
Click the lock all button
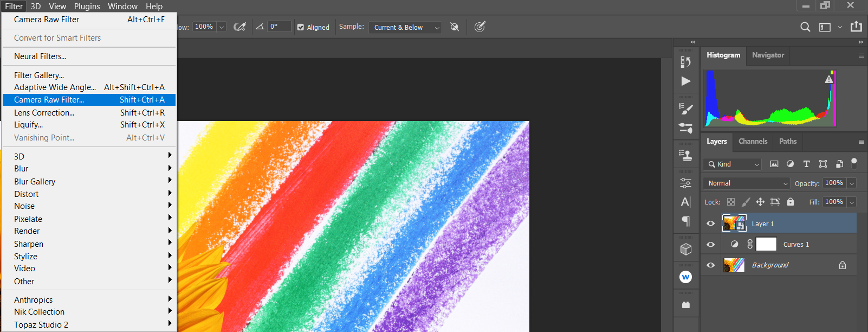coord(791,202)
